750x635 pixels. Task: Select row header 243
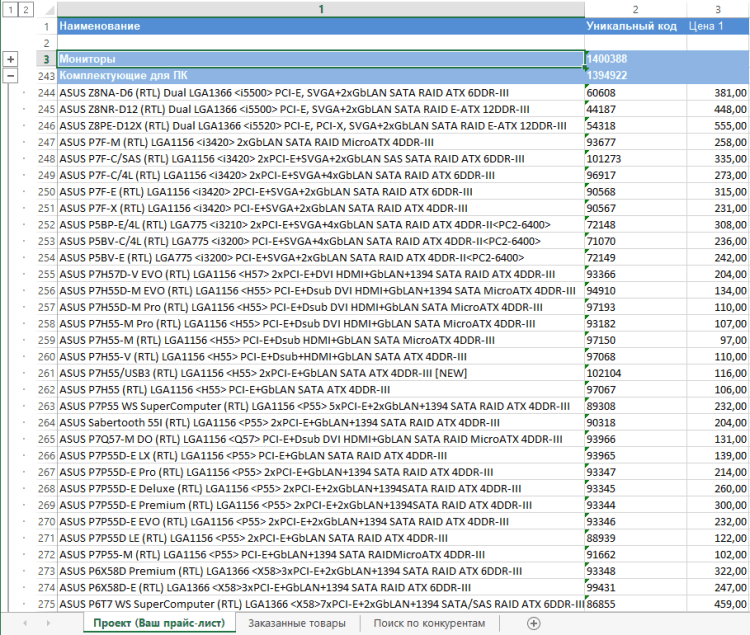point(47,76)
